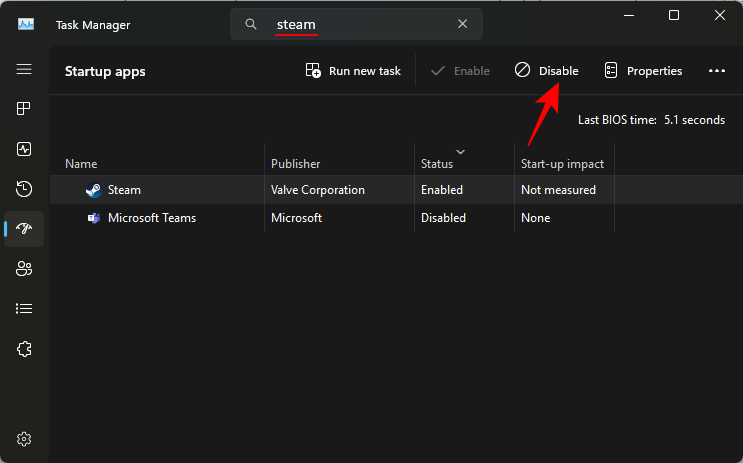
Task: Maximize the Task Manager window
Action: (674, 16)
